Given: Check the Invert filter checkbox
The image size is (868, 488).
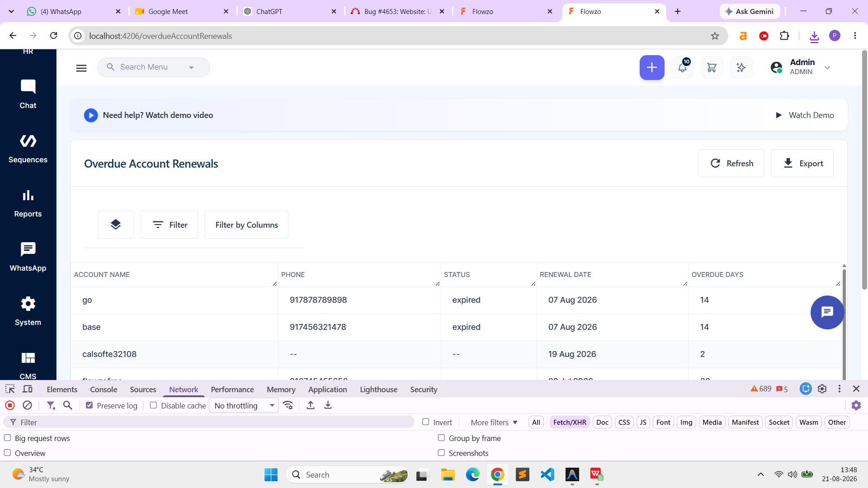Looking at the screenshot, I should pyautogui.click(x=425, y=422).
